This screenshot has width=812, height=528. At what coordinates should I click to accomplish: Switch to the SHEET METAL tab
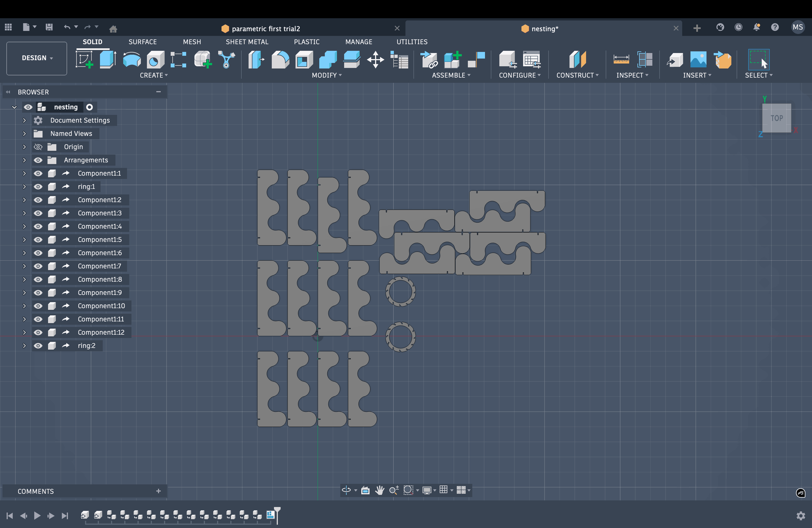click(x=247, y=42)
